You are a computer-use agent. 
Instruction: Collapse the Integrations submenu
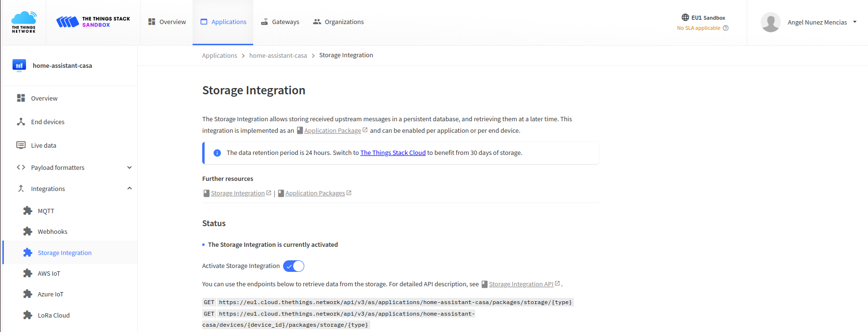[129, 189]
